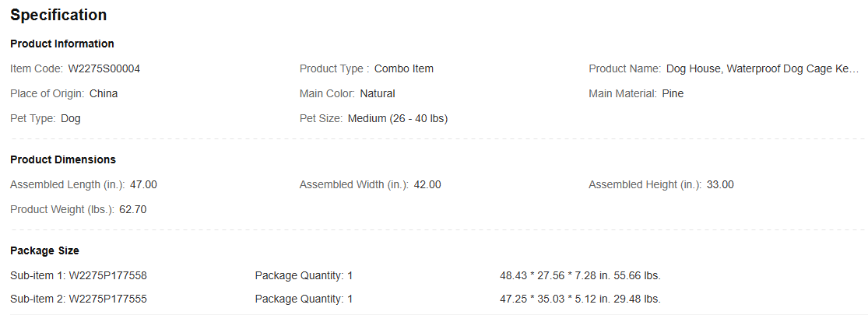Click the truncated Product Name value
Viewport: 868px width, 315px height.
[762, 68]
